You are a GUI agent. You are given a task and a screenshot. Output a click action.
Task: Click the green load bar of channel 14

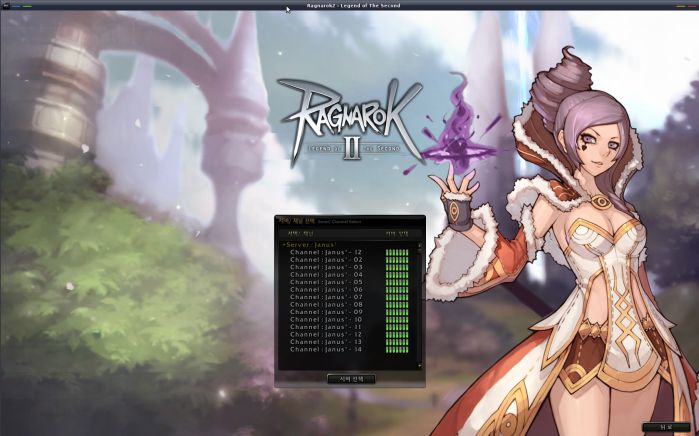point(397,350)
